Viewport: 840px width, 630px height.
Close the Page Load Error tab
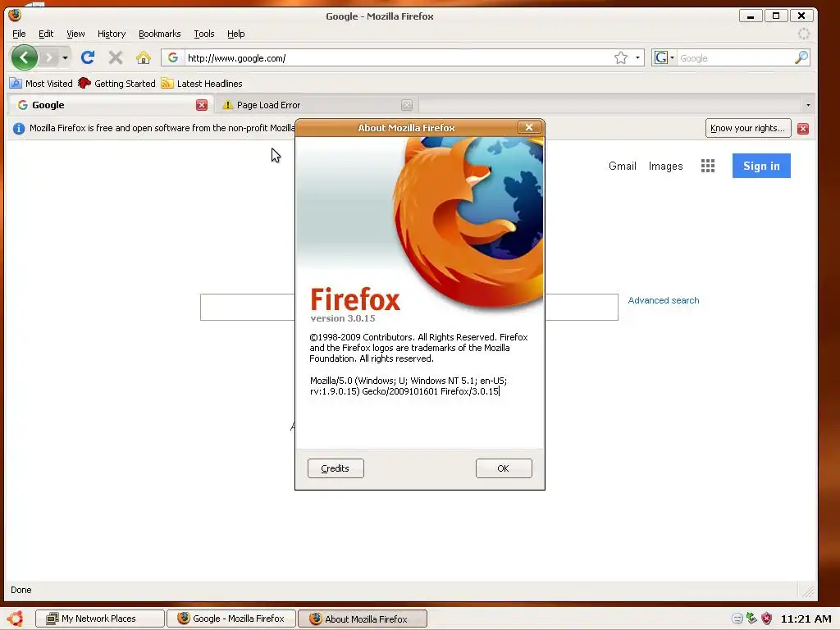407,105
